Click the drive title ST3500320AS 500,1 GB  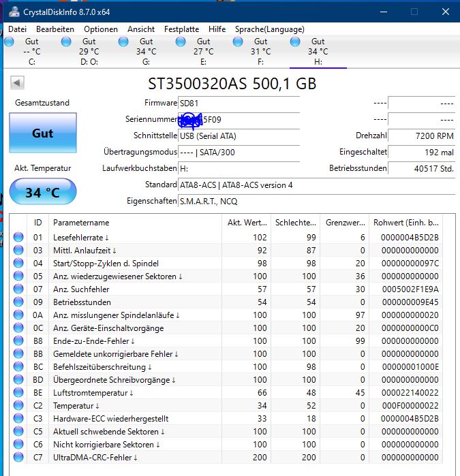pos(232,84)
